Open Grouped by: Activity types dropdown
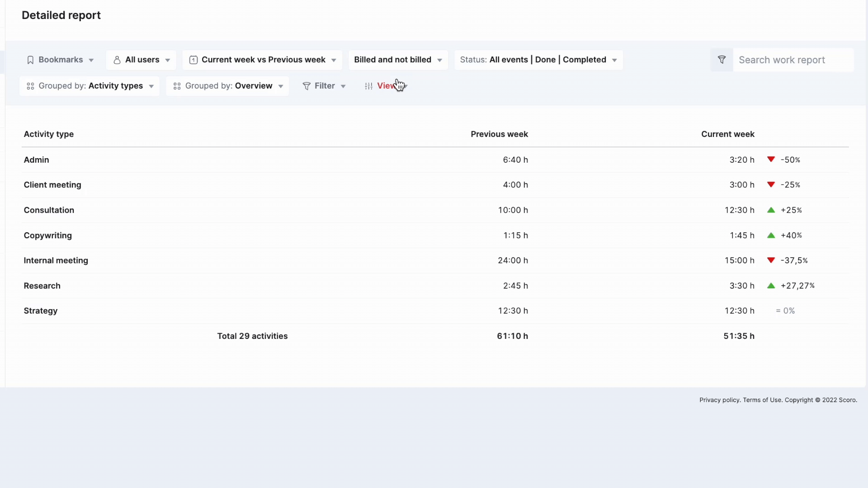This screenshot has height=488, width=868. coord(90,86)
